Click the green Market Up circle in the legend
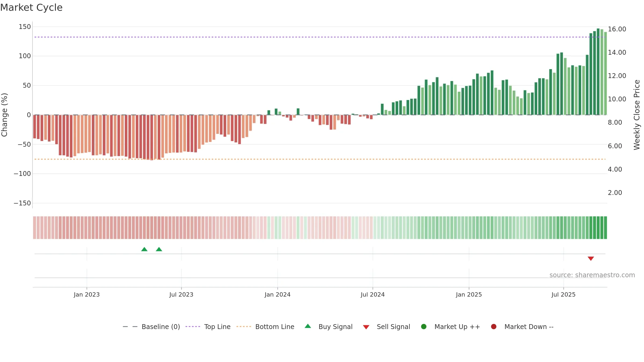The image size is (644, 362). pyautogui.click(x=424, y=327)
